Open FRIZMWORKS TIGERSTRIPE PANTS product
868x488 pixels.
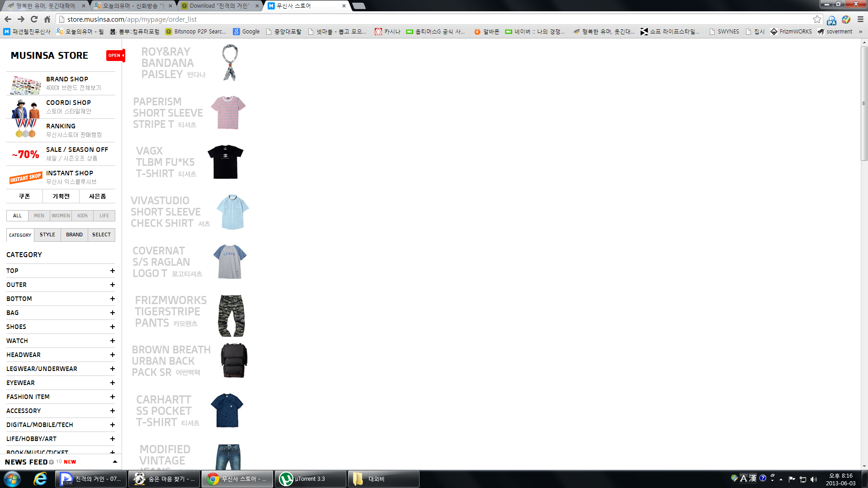click(190, 315)
